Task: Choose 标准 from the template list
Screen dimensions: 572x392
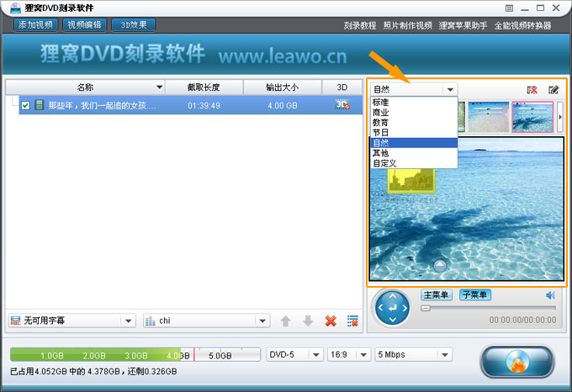Action: tap(414, 103)
